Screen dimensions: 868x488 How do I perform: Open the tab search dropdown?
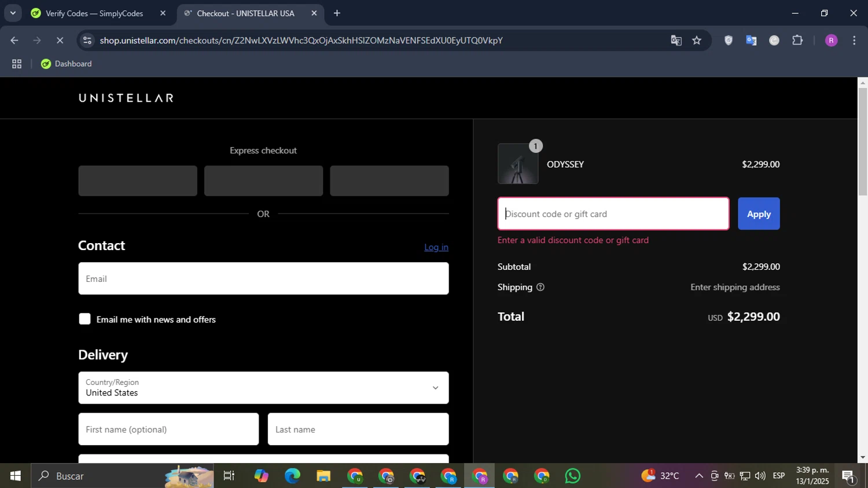pos(13,13)
